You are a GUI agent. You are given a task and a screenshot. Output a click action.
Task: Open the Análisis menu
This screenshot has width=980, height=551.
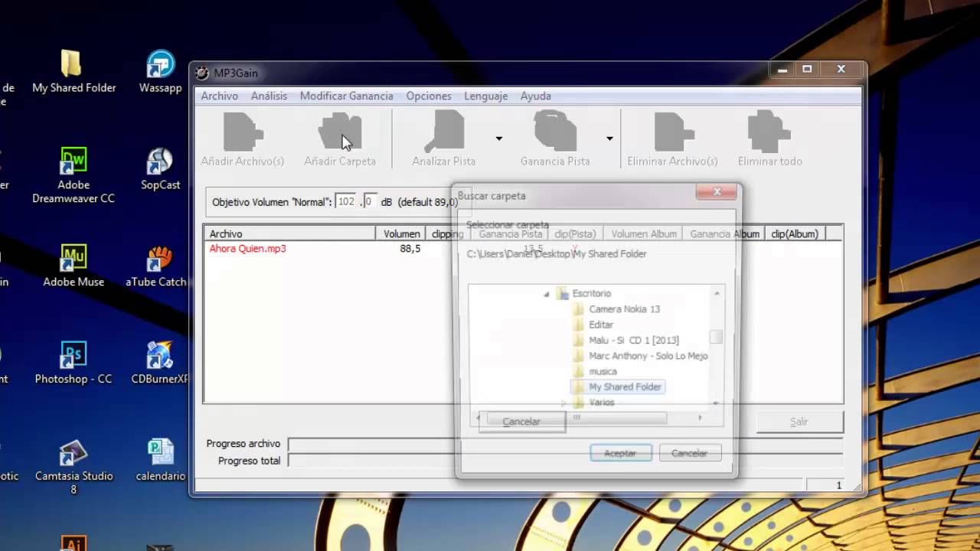[x=269, y=96]
